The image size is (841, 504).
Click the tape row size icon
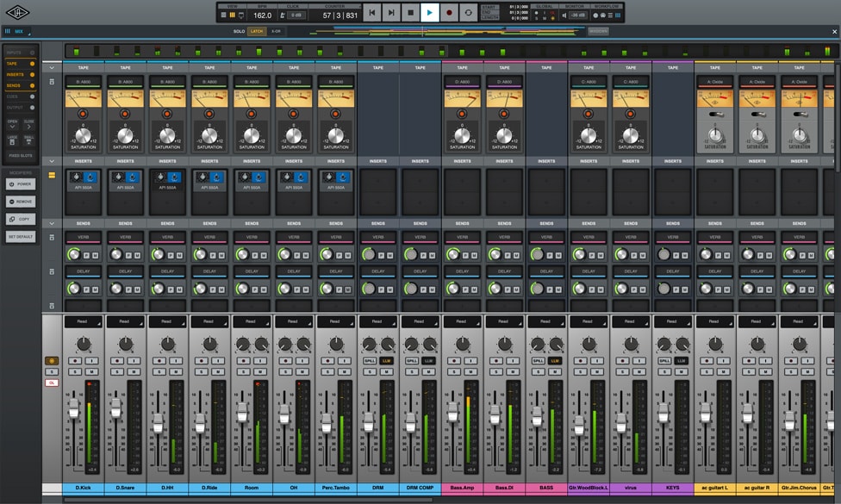tap(52, 82)
